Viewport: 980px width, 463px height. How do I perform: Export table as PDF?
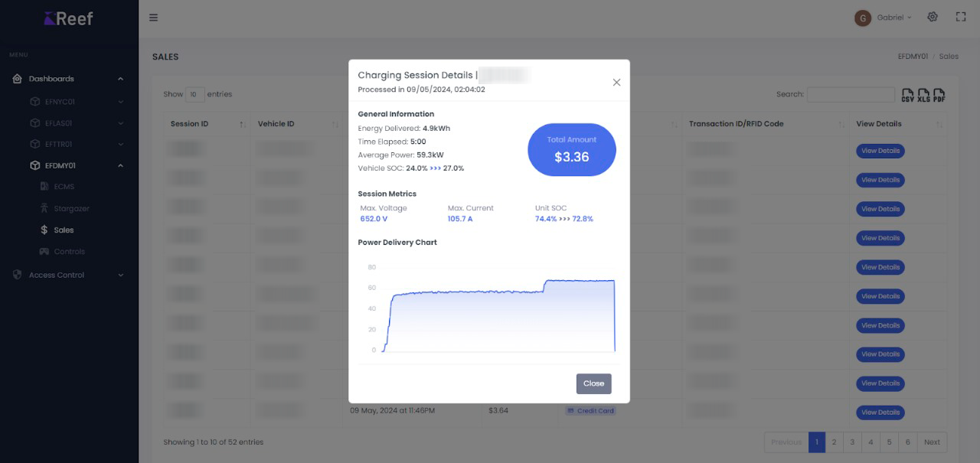point(939,95)
